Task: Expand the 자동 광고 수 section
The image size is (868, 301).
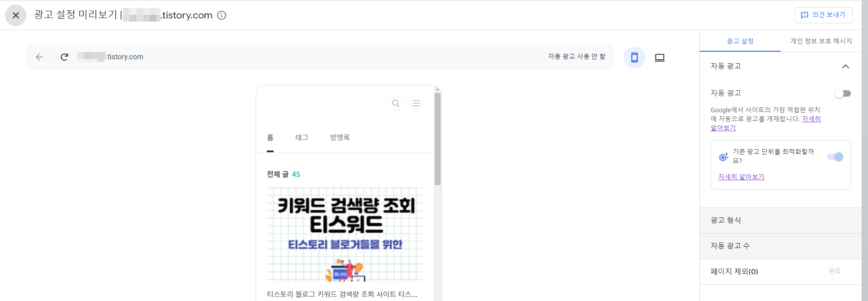Action: point(780,246)
